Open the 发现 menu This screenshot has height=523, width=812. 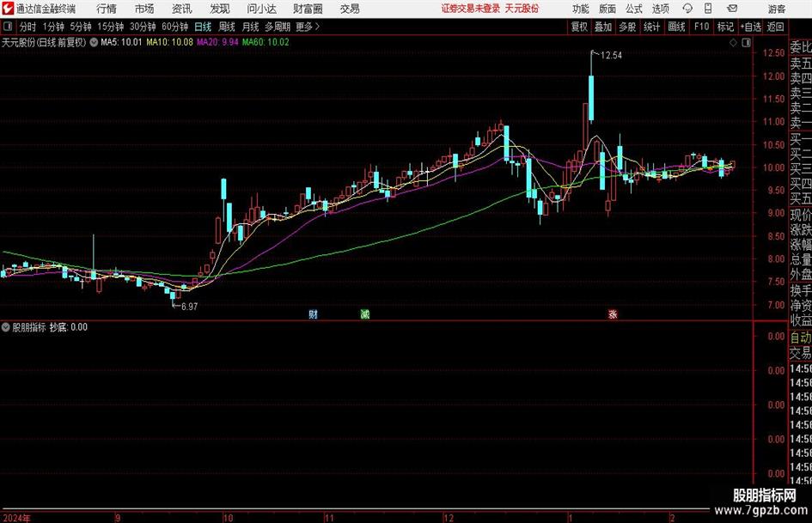pos(220,9)
